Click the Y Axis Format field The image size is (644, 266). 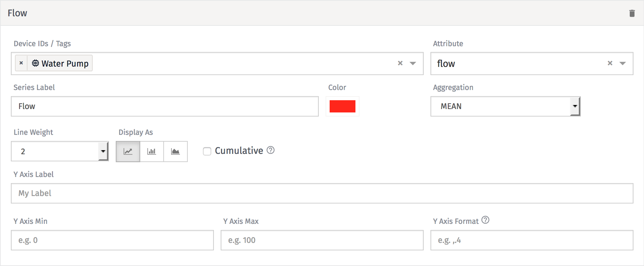(x=532, y=240)
